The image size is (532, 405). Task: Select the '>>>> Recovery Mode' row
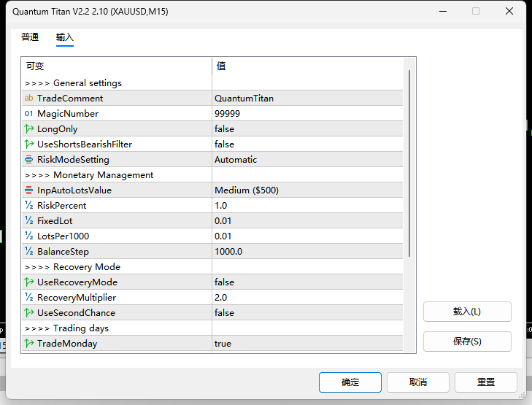click(212, 266)
